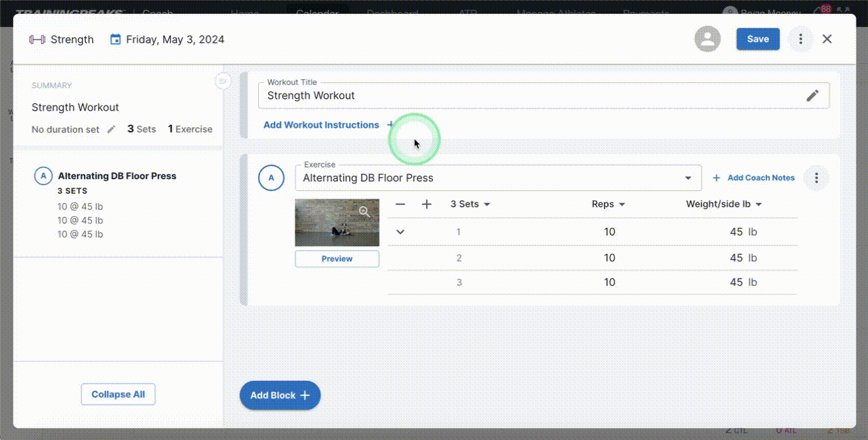This screenshot has height=440, width=868.
Task: Click the magnifier icon on the exercise thumbnail
Action: (365, 211)
